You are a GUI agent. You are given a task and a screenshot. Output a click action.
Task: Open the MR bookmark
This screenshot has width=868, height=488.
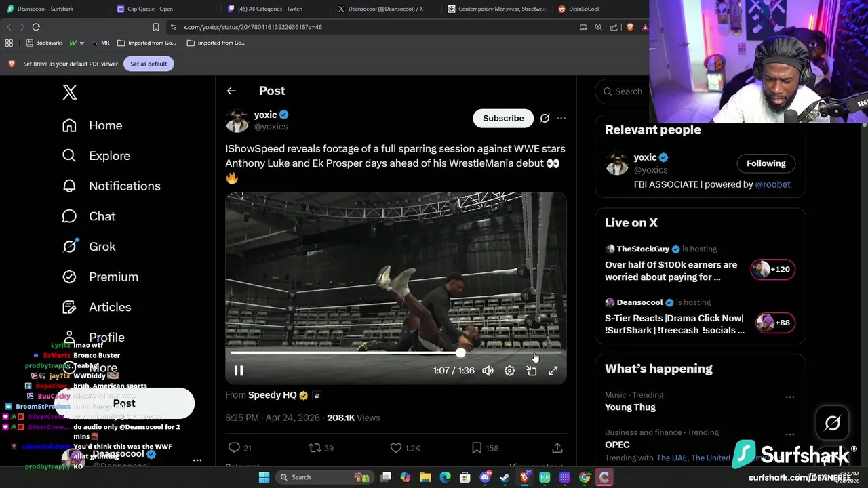pyautogui.click(x=100, y=43)
